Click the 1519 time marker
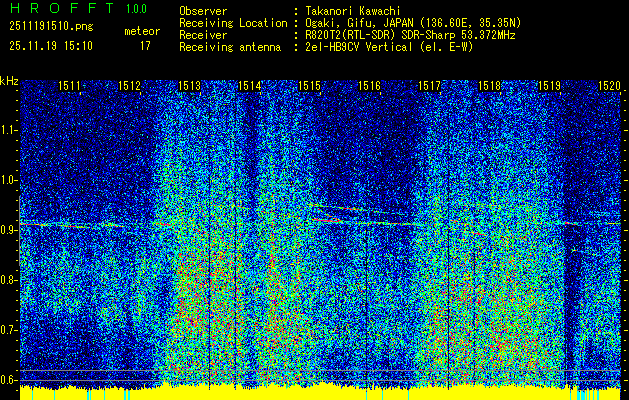This screenshot has width=629, height=400. 549,86
